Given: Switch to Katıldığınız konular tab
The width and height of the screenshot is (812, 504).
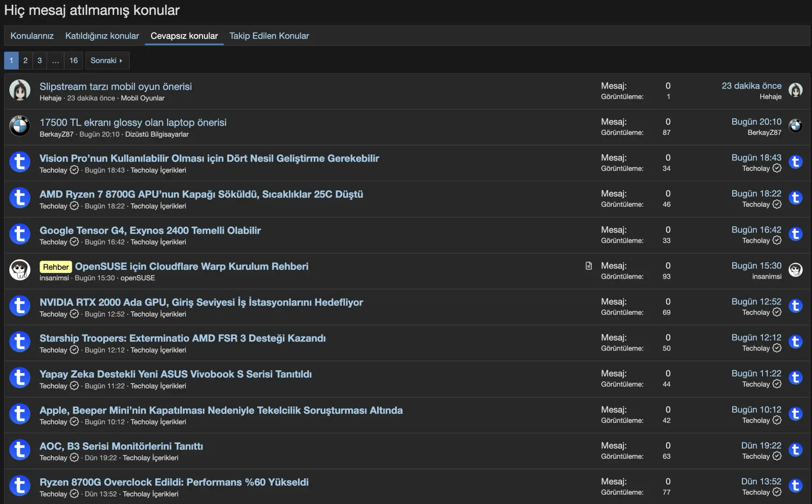Looking at the screenshot, I should (102, 36).
